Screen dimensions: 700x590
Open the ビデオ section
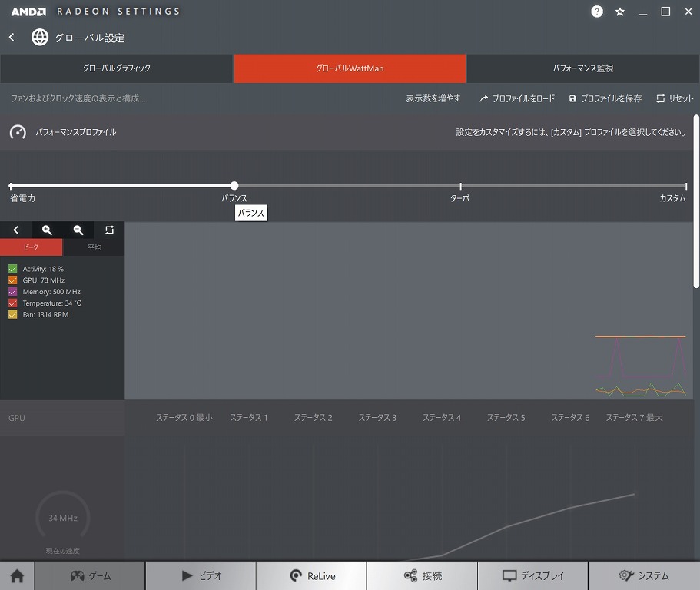pos(201,575)
